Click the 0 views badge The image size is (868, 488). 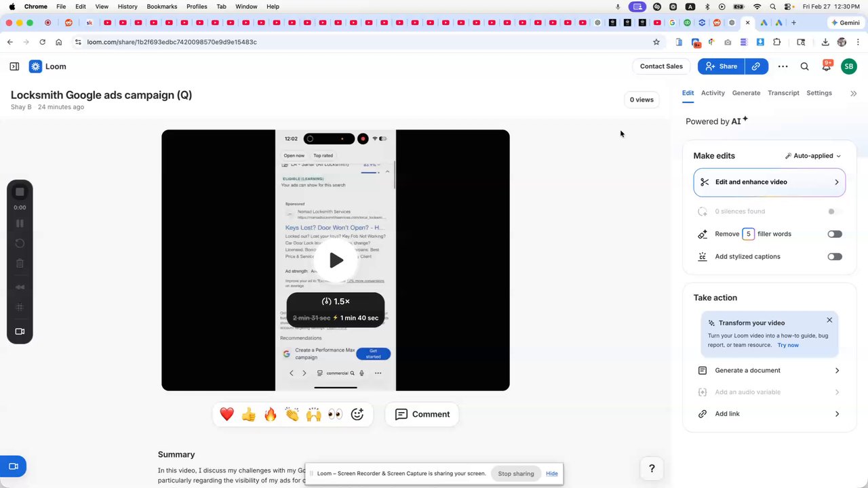tap(642, 100)
